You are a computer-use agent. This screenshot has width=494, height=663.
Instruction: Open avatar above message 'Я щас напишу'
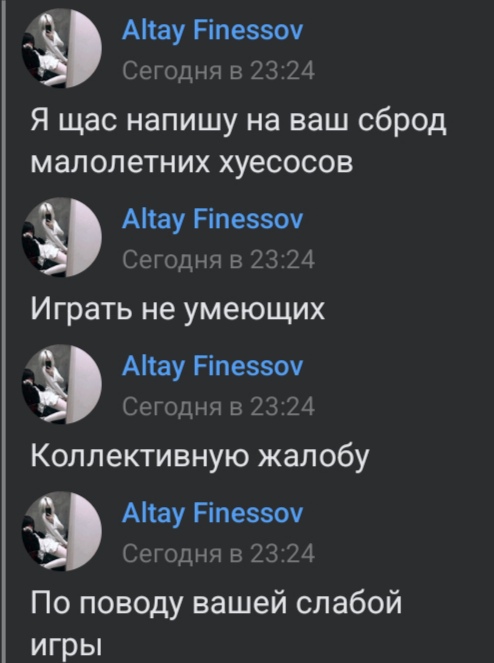pyautogui.click(x=62, y=48)
